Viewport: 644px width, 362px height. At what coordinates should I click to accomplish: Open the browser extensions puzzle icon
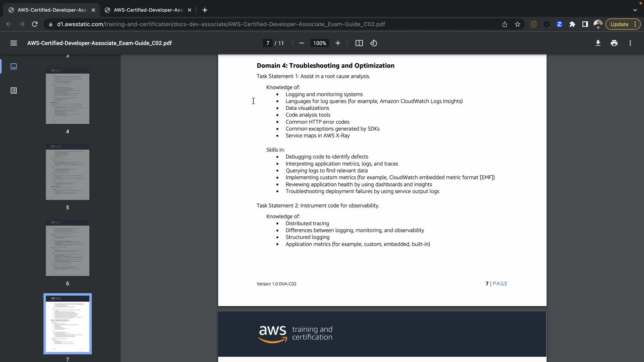tap(572, 24)
